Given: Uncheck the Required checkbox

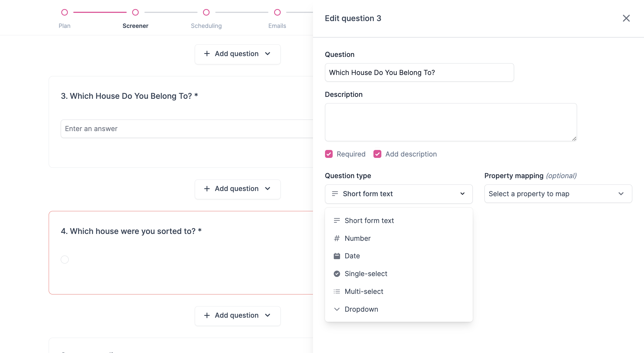Looking at the screenshot, I should point(329,154).
